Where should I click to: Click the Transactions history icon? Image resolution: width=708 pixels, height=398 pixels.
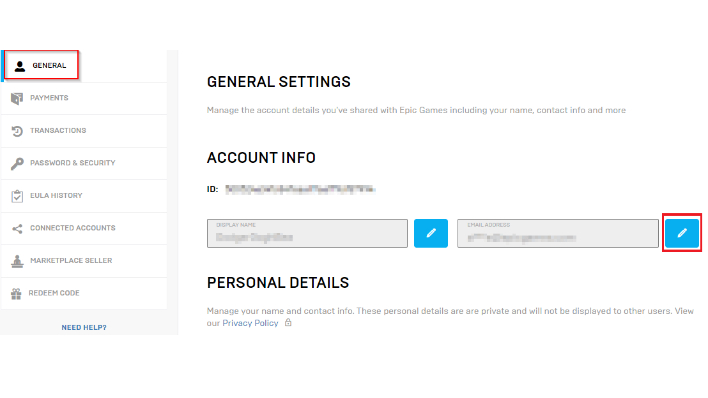point(17,131)
